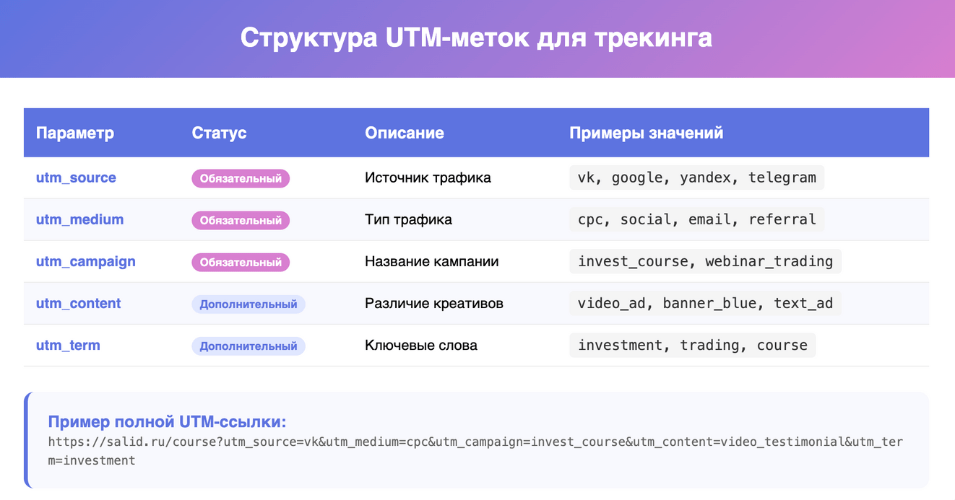The height and width of the screenshot is (500, 955).
Task: Click the utm_content parameter link
Action: [78, 304]
